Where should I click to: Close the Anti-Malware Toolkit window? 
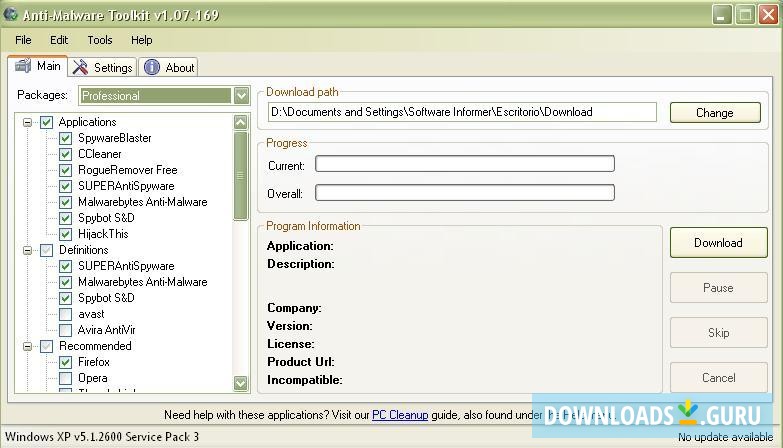coord(768,14)
